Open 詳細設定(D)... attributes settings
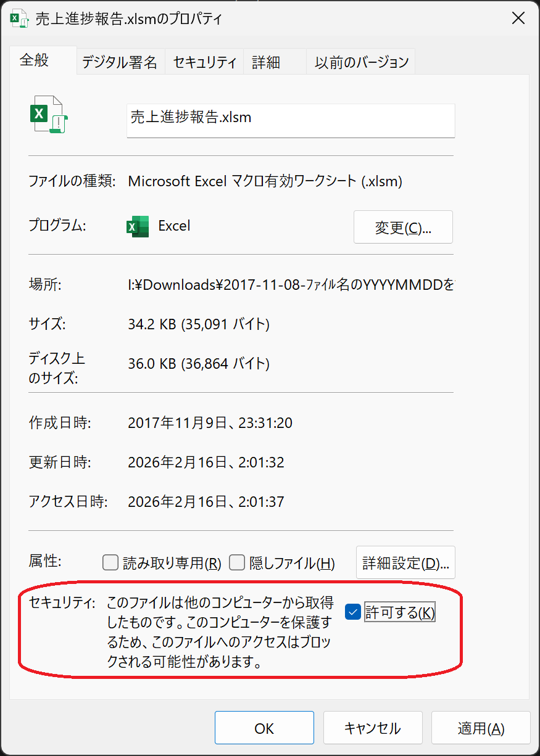The height and width of the screenshot is (756, 540). click(x=405, y=562)
